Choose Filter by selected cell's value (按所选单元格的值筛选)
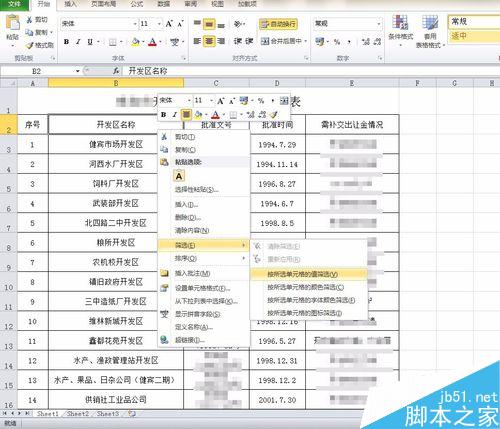This screenshot has height=429, width=500. 309,274
